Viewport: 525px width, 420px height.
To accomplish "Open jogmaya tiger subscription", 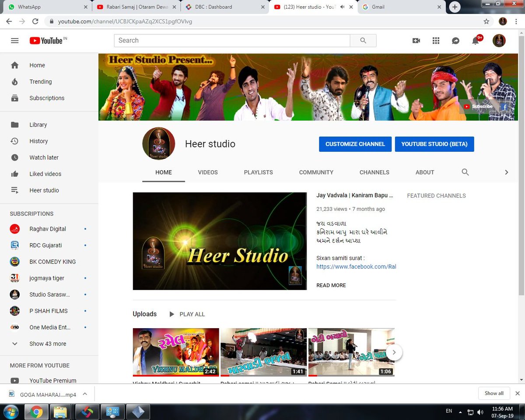I will tap(49, 278).
